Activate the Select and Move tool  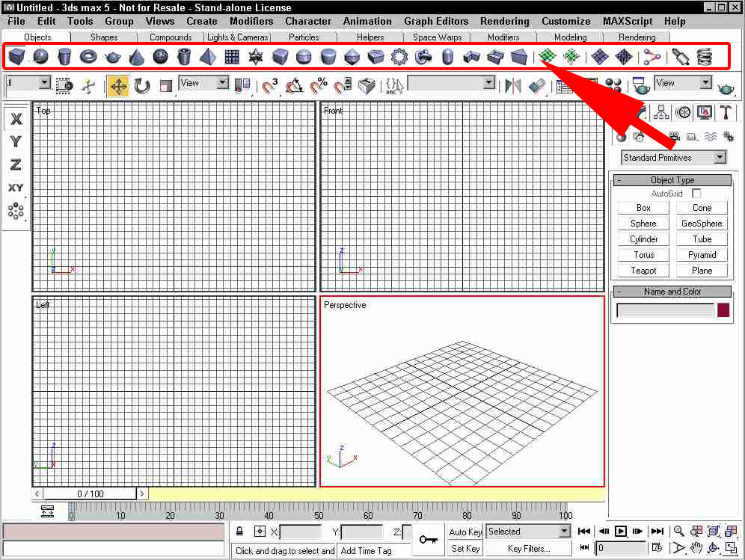click(118, 86)
